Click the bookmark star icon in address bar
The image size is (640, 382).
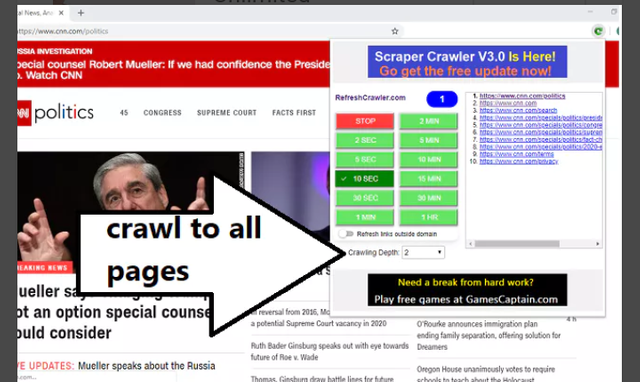coord(395,31)
